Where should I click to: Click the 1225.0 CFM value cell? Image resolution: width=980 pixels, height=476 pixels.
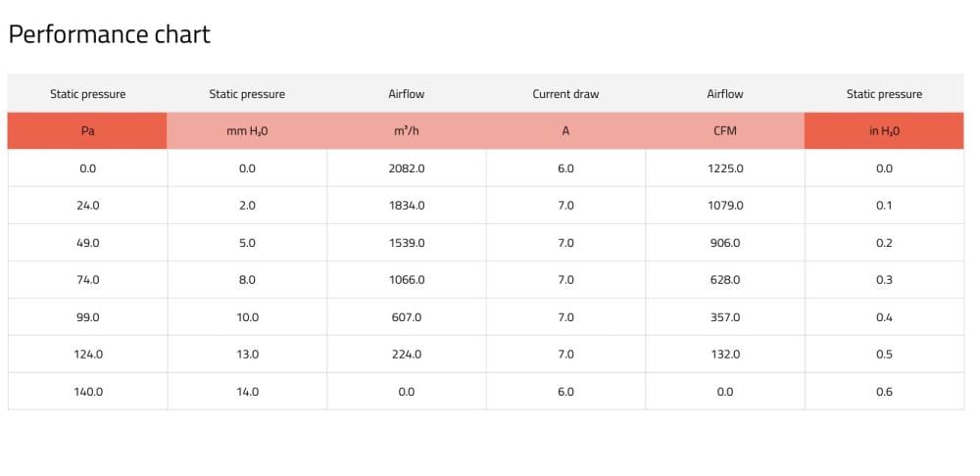[725, 168]
